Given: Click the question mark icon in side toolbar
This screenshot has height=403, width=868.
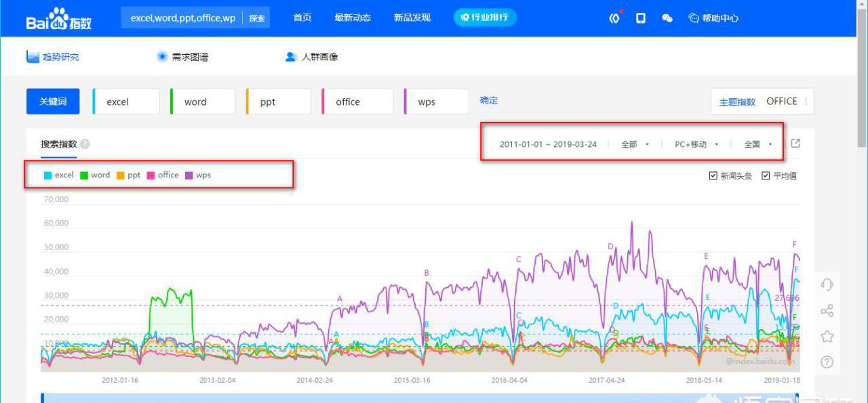Looking at the screenshot, I should click(x=827, y=362).
